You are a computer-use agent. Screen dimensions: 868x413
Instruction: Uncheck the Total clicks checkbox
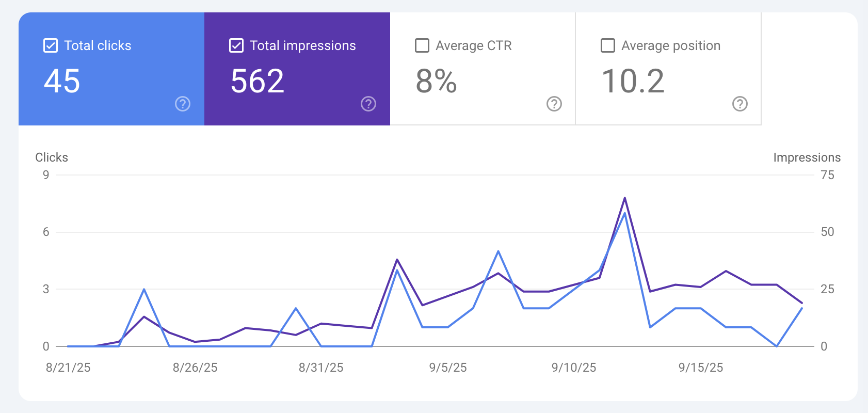(x=51, y=45)
